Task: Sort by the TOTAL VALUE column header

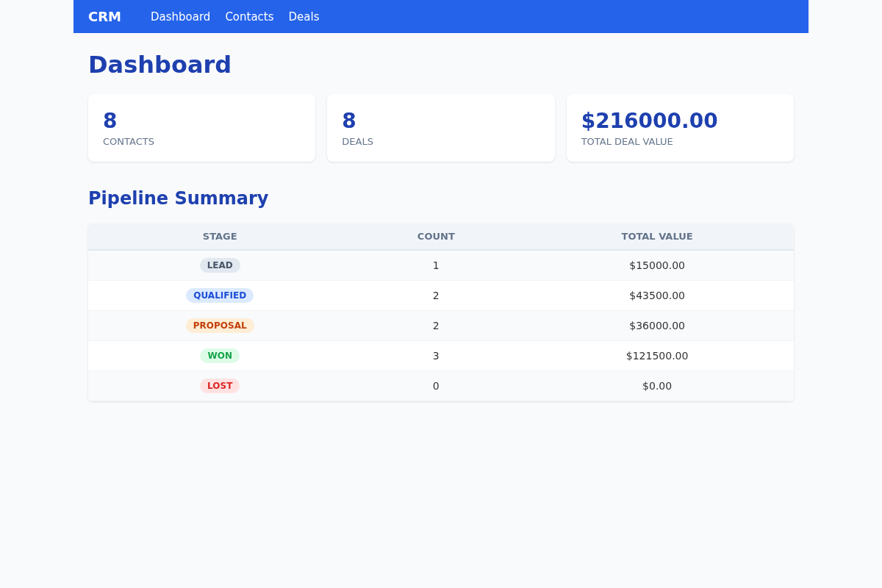Action: (x=657, y=236)
